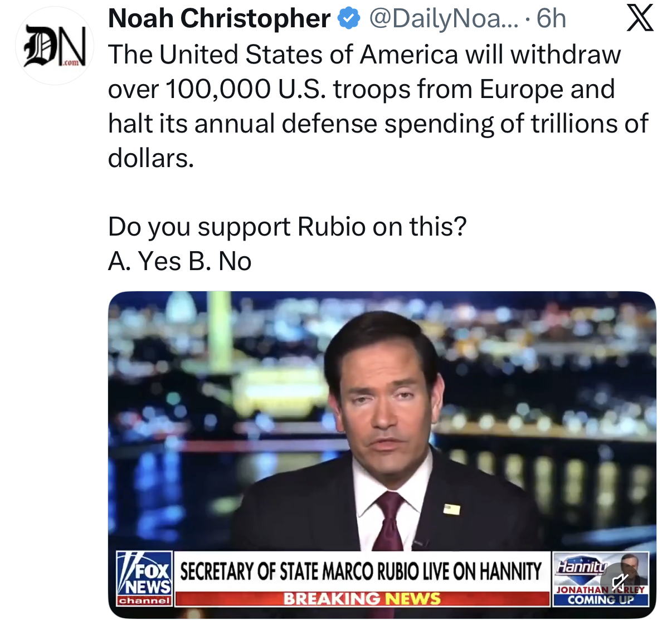Click the blue verified badge
Viewport: 672px width, 621px height.
(349, 19)
